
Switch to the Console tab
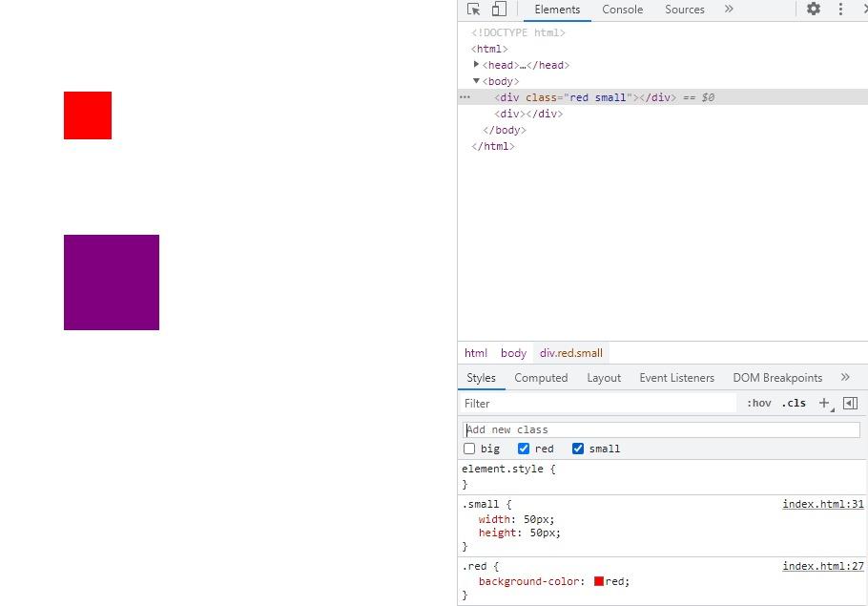tap(622, 10)
